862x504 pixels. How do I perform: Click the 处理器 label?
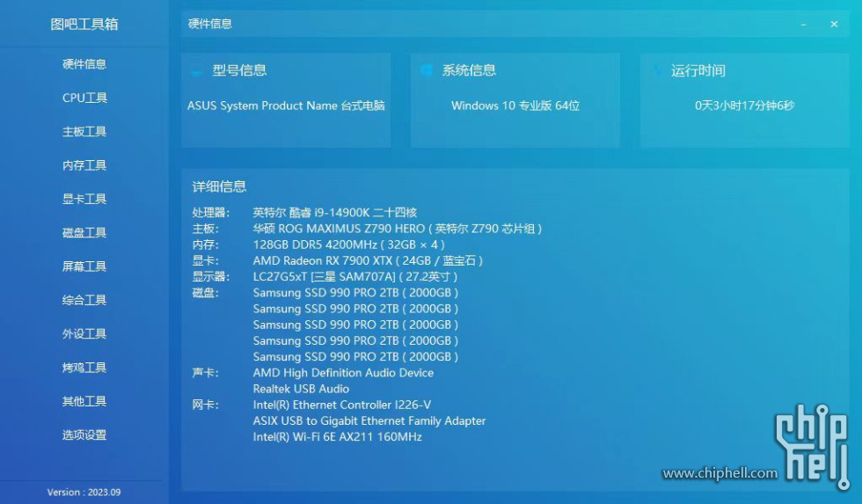(x=210, y=213)
